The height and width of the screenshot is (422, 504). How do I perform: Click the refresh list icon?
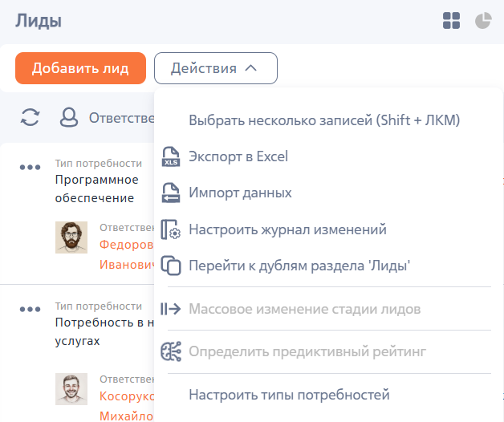(30, 117)
